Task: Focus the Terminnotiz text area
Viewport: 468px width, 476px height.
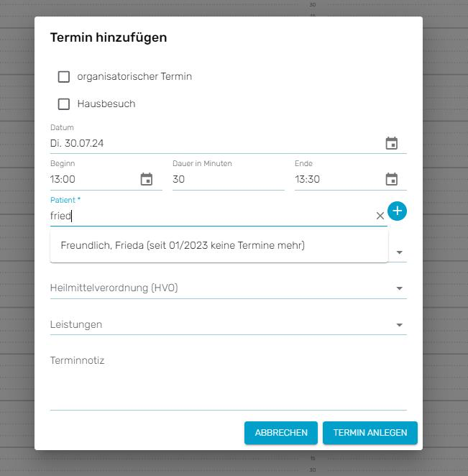Action: (x=228, y=381)
